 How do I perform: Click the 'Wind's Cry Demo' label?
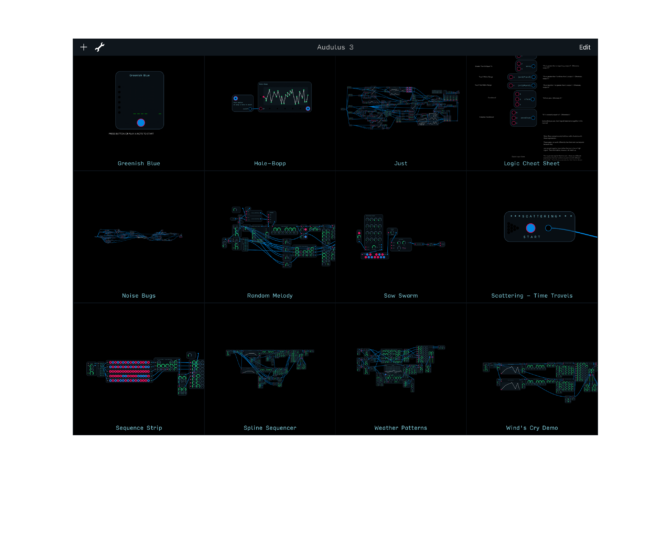(532, 427)
